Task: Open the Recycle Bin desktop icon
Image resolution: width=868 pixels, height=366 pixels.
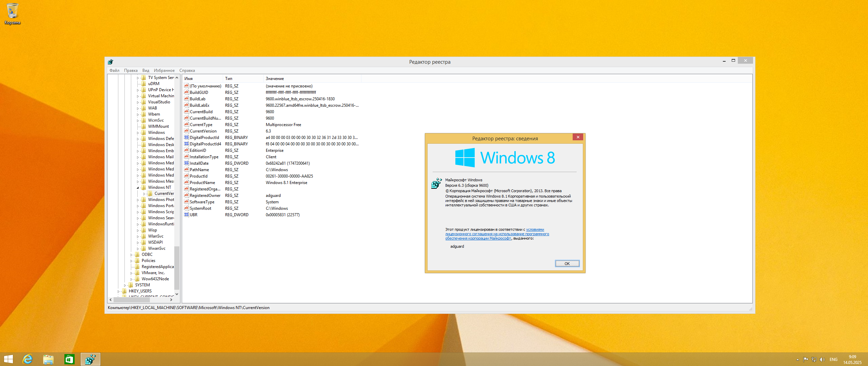Action: point(12,14)
